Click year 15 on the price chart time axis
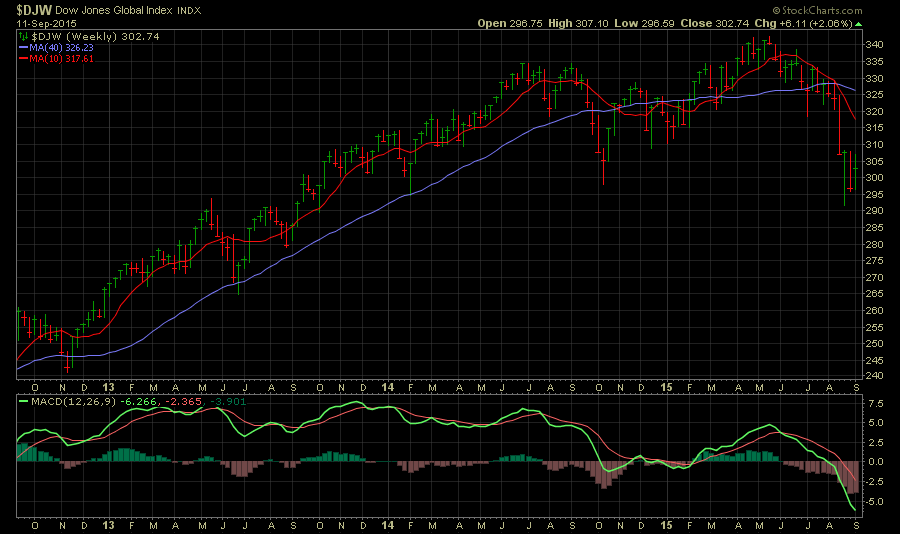 (x=666, y=387)
